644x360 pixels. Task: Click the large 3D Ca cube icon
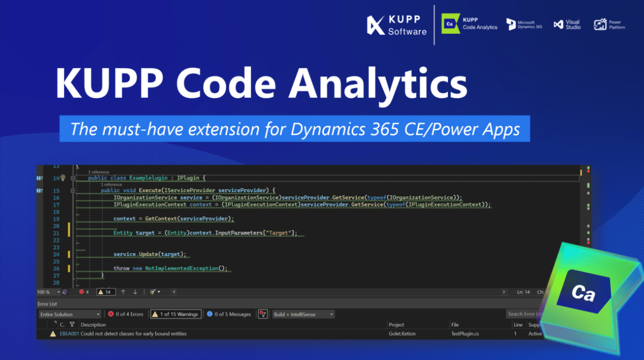pyautogui.click(x=590, y=297)
